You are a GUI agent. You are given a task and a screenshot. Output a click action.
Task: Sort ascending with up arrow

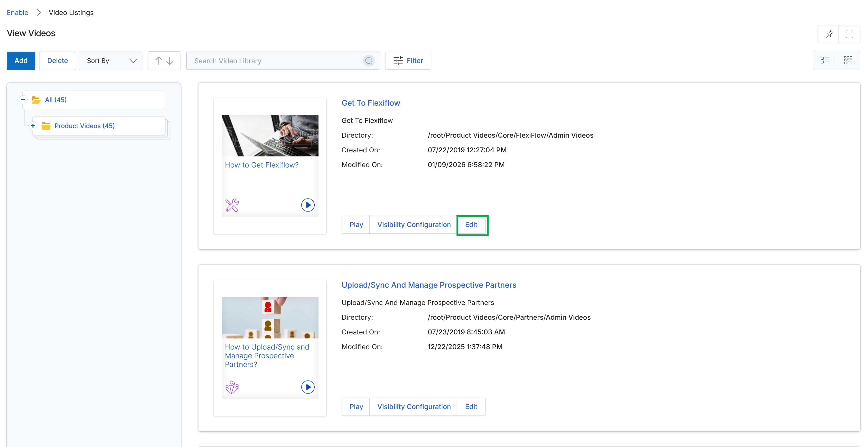(x=159, y=61)
